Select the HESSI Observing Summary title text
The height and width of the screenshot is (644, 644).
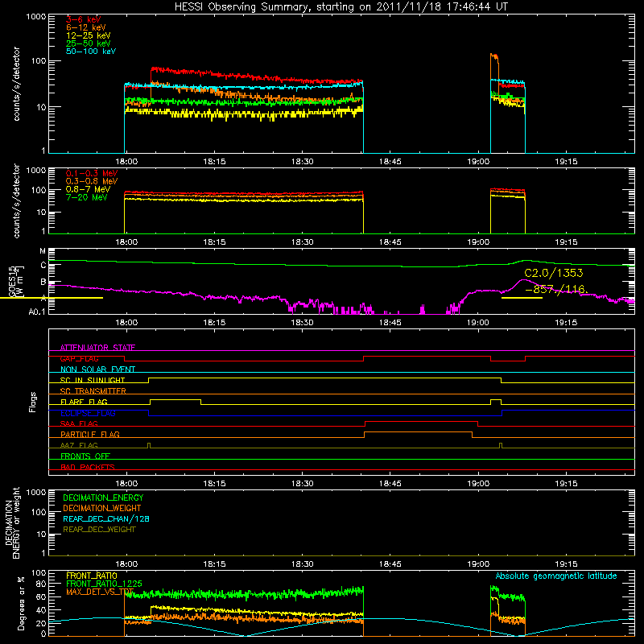[x=341, y=7]
